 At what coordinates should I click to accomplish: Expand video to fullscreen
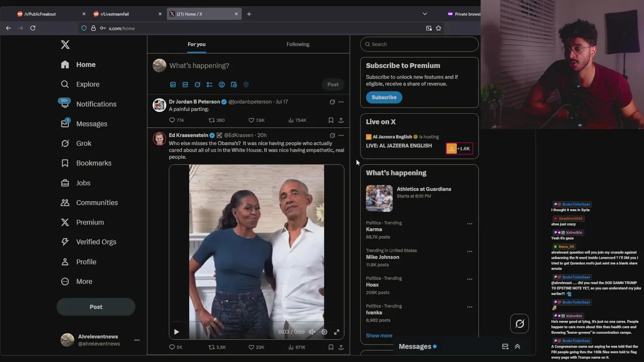coord(337,332)
